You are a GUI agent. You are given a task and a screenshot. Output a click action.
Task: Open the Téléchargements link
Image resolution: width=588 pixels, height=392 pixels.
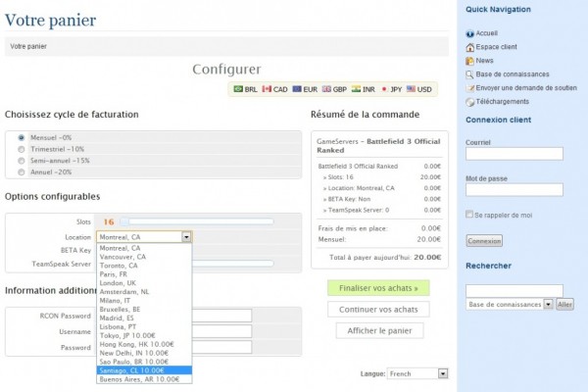point(502,102)
